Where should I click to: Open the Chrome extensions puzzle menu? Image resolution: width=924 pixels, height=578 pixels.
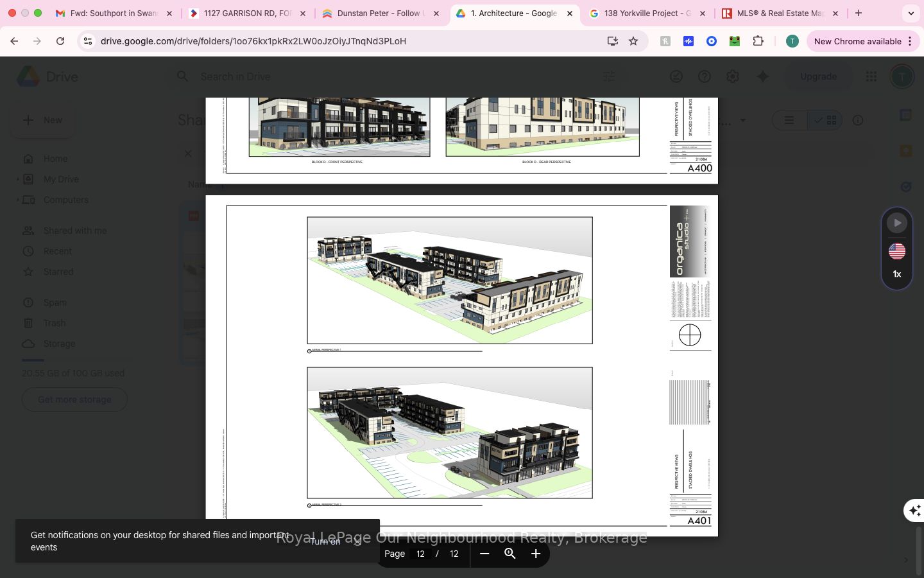tap(758, 41)
